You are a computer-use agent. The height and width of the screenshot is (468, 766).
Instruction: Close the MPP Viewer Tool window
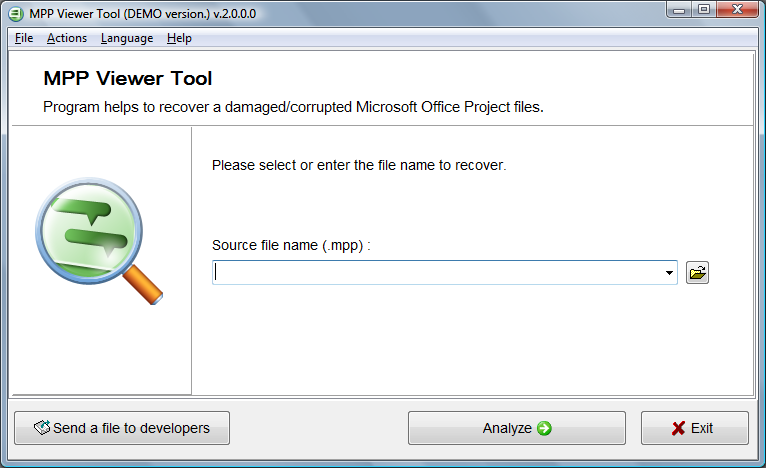pyautogui.click(x=738, y=9)
